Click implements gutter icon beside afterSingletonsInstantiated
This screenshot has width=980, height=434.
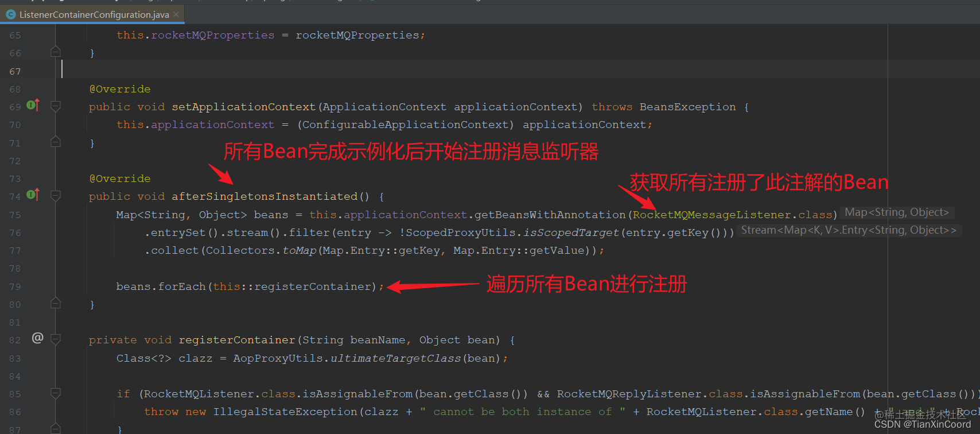click(x=33, y=195)
